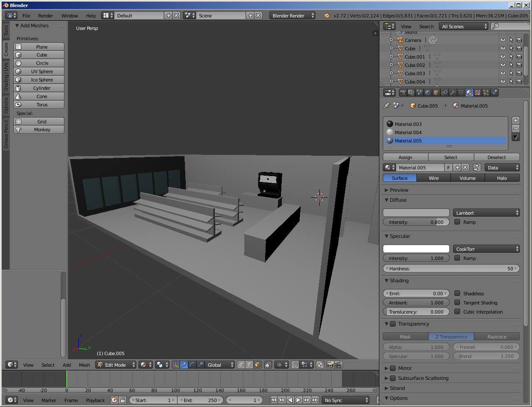The width and height of the screenshot is (532, 407).
Task: Enable the Transparency panel checkbox
Action: (393, 324)
